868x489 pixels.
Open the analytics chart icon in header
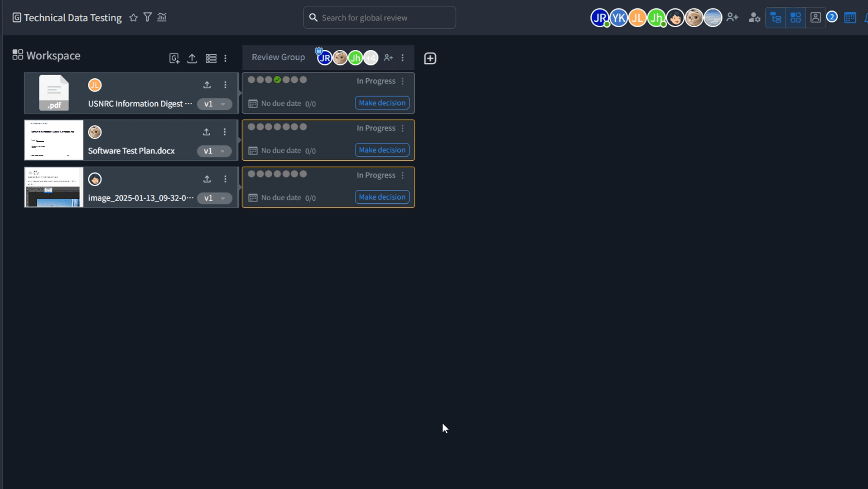point(162,17)
